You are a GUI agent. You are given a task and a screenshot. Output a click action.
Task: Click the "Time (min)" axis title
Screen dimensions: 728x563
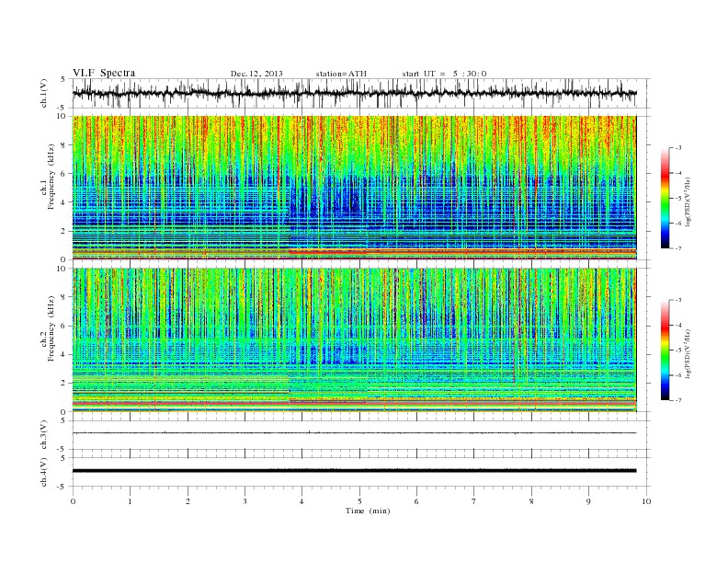[x=368, y=511]
